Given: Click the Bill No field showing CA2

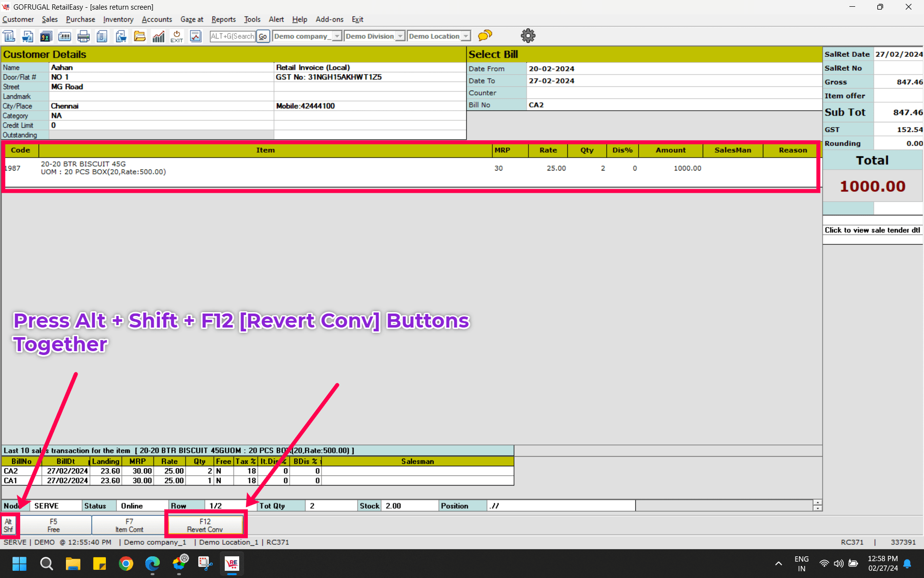Looking at the screenshot, I should (674, 105).
